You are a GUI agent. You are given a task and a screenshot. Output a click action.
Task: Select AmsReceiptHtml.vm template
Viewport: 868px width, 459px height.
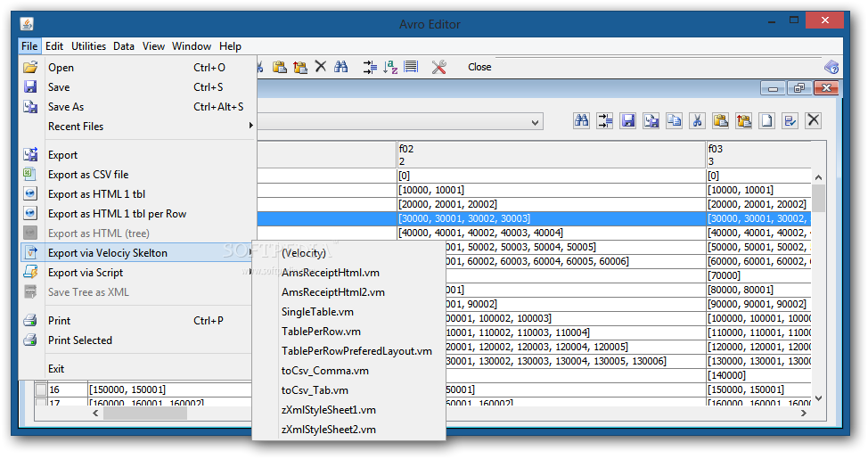pos(348,273)
